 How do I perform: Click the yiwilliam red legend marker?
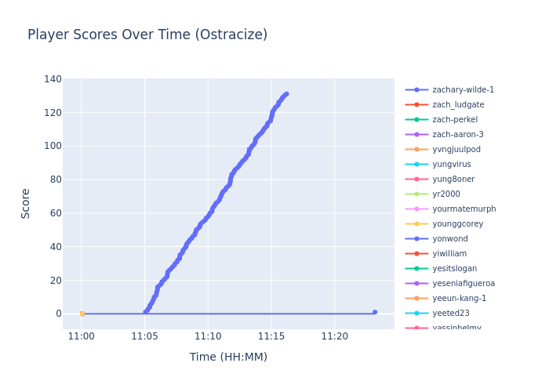click(x=416, y=254)
